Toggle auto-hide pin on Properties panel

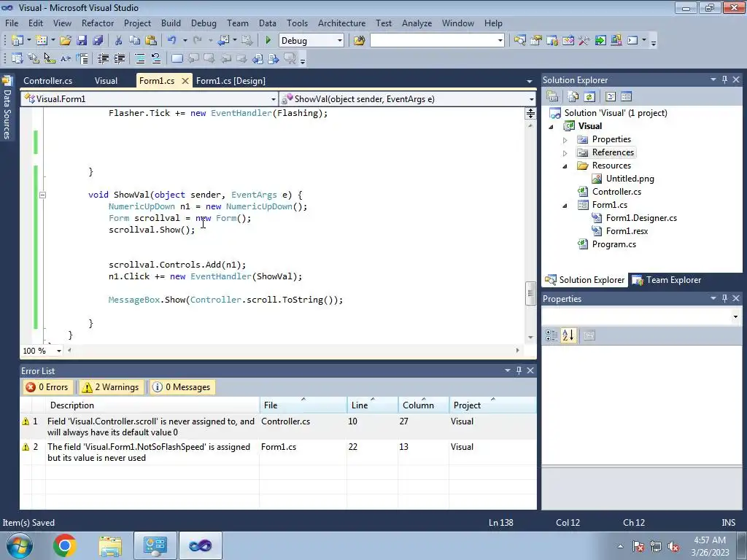(x=724, y=298)
